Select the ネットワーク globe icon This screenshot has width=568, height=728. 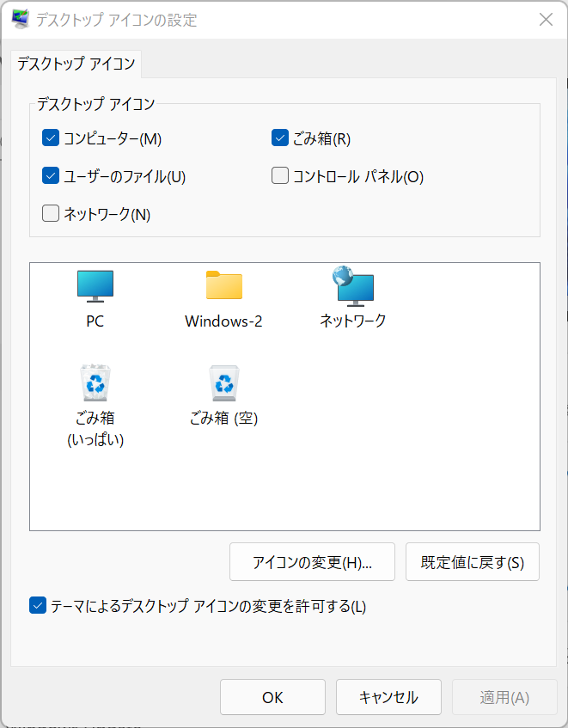tap(353, 286)
